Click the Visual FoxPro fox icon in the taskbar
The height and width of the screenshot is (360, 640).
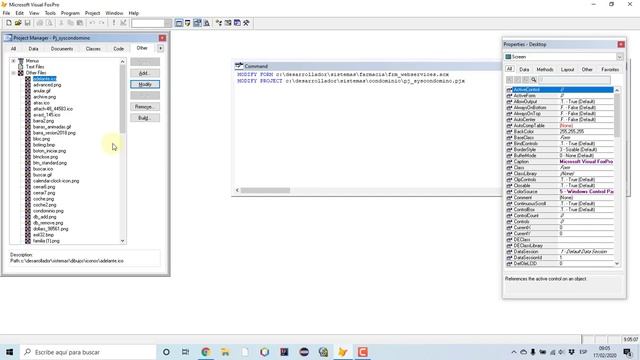(x=343, y=352)
